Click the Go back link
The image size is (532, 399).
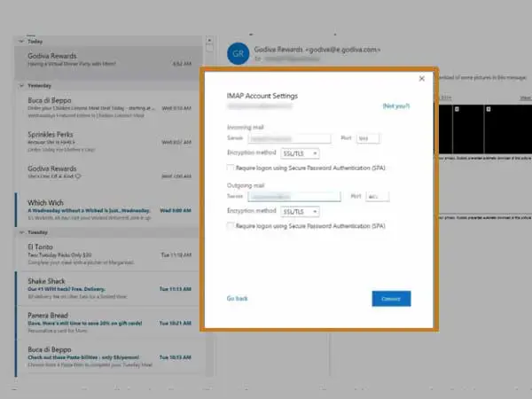click(x=237, y=299)
